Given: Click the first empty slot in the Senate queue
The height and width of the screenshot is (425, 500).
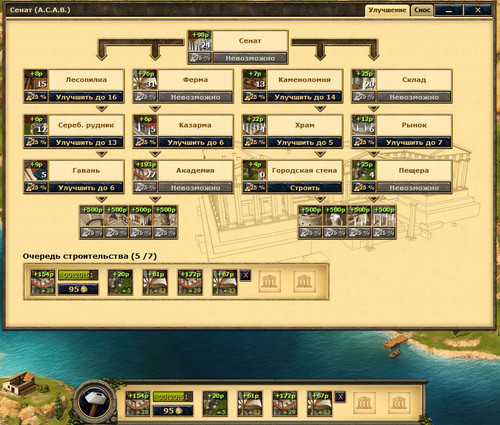Looking at the screenshot, I should [269, 282].
